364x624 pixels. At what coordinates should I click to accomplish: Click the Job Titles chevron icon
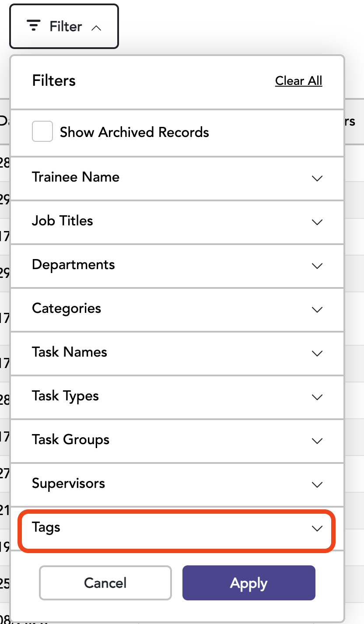click(x=317, y=222)
